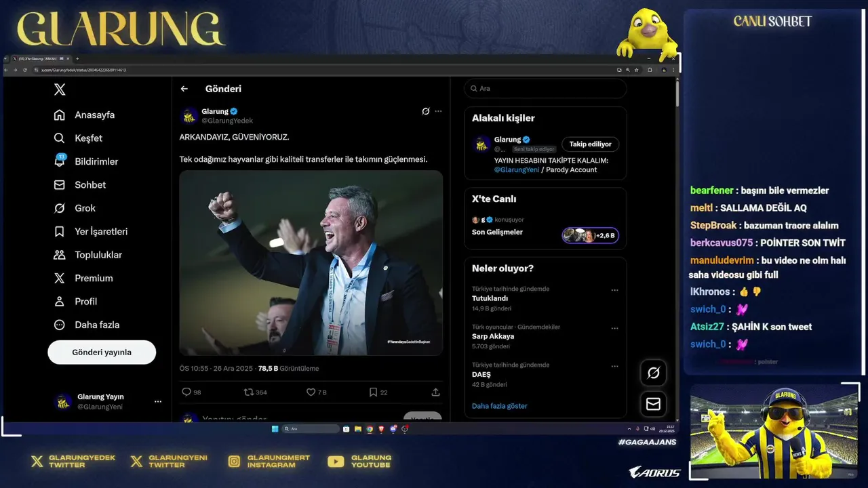The height and width of the screenshot is (488, 868).
Task: Open DAEŞ trending topic
Action: [x=481, y=374]
